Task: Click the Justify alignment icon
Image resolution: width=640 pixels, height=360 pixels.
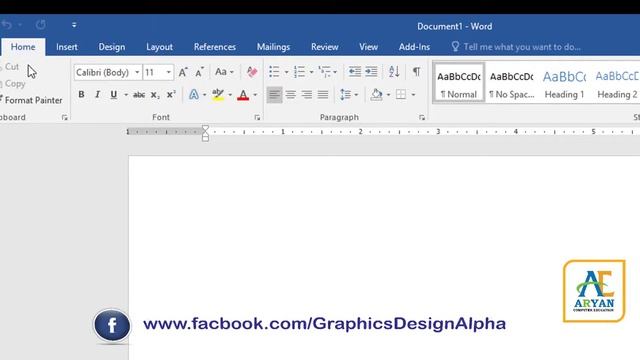Action: pos(323,95)
